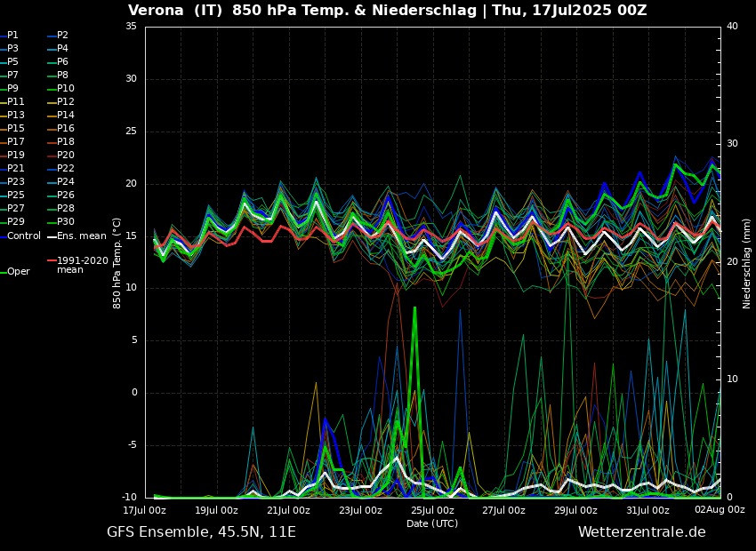The width and height of the screenshot is (756, 551).
Task: Click the P30 legend entry
Action: [66, 222]
